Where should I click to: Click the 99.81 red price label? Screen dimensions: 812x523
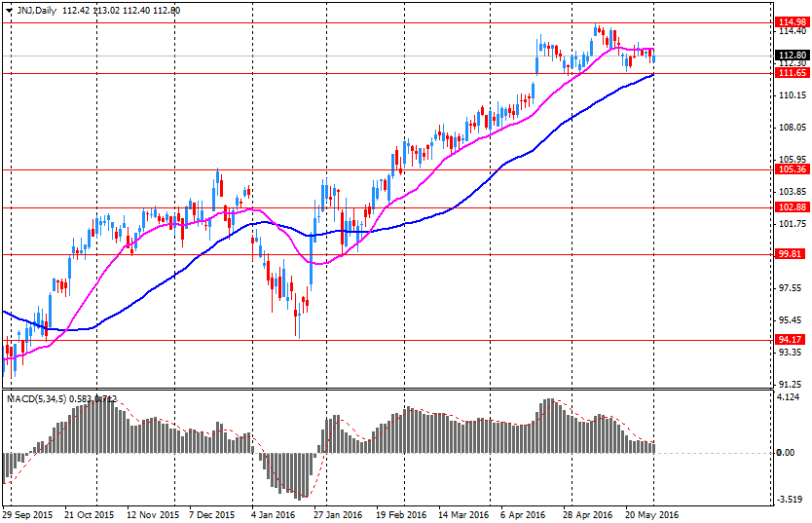click(791, 254)
